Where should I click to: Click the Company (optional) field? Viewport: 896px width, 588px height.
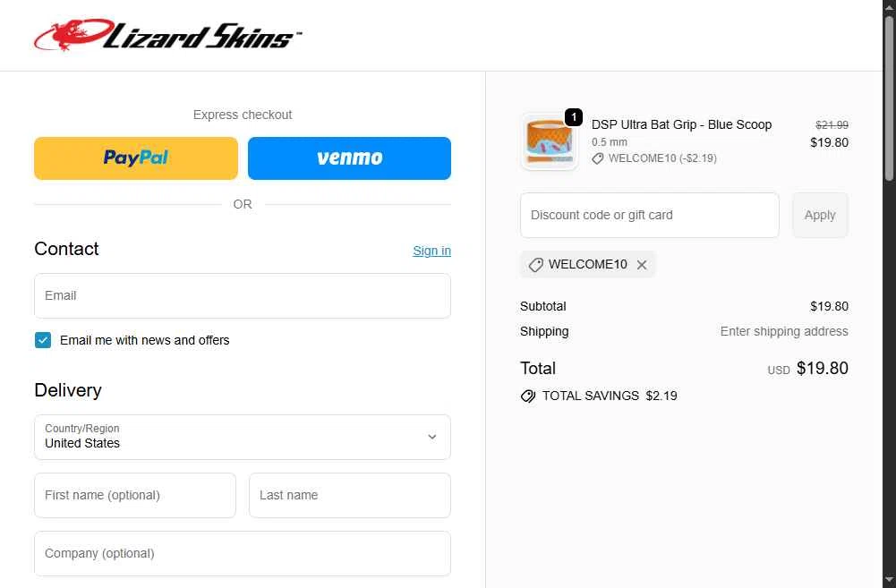(x=243, y=554)
